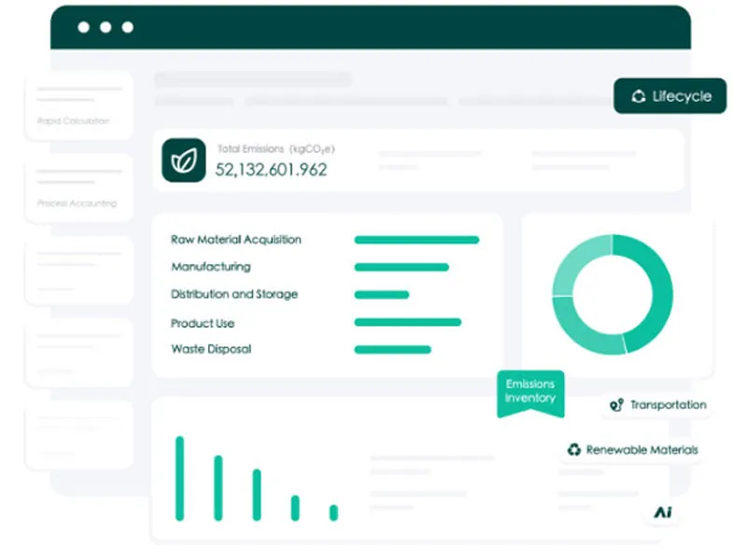Click the Distribution and Storage bar
747x560 pixels.
tap(382, 295)
